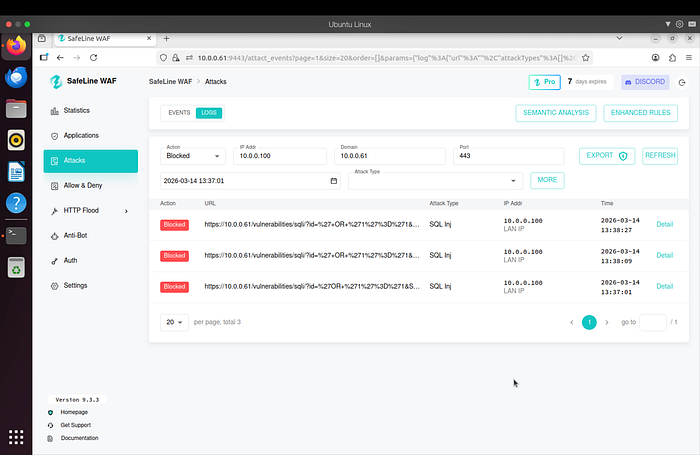Viewport: 700px width, 455px height.
Task: Open the DISCORD link button
Action: (x=645, y=82)
